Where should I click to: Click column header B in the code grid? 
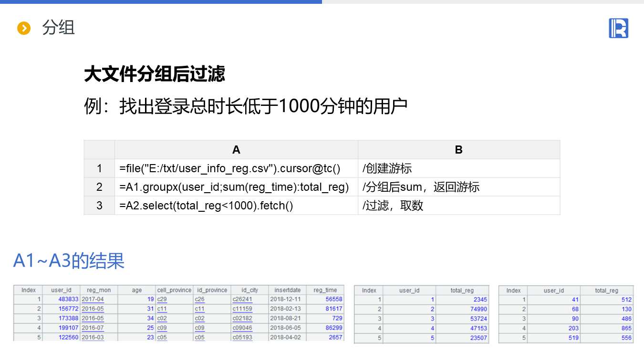click(458, 150)
